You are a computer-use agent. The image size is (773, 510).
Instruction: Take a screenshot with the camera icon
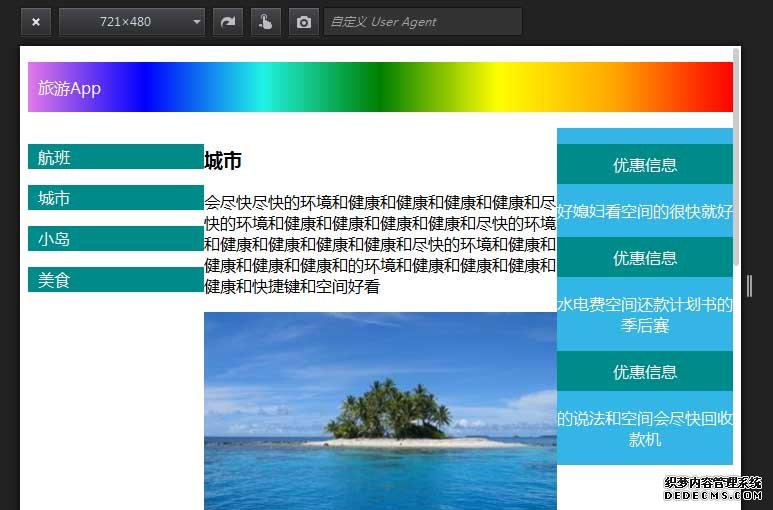point(304,22)
